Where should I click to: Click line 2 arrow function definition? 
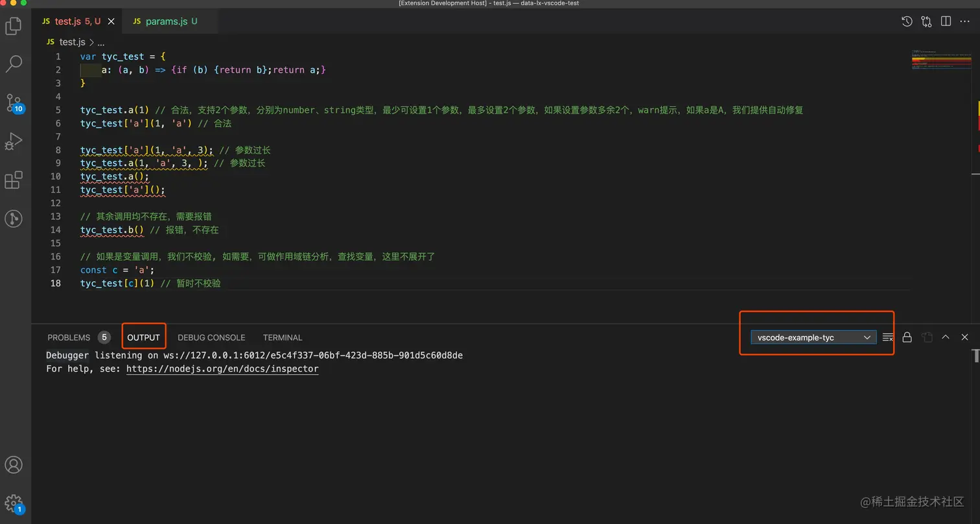(214, 70)
